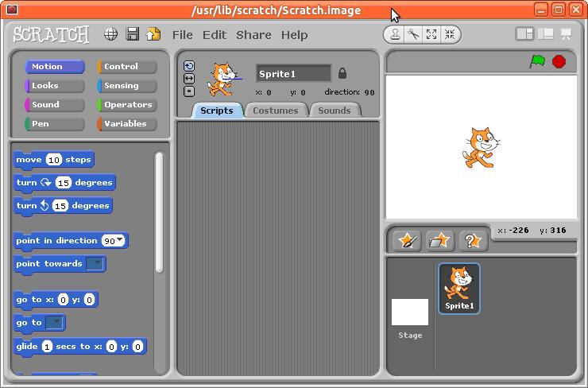
Task: Click the move 10 steps block
Action: 53,160
